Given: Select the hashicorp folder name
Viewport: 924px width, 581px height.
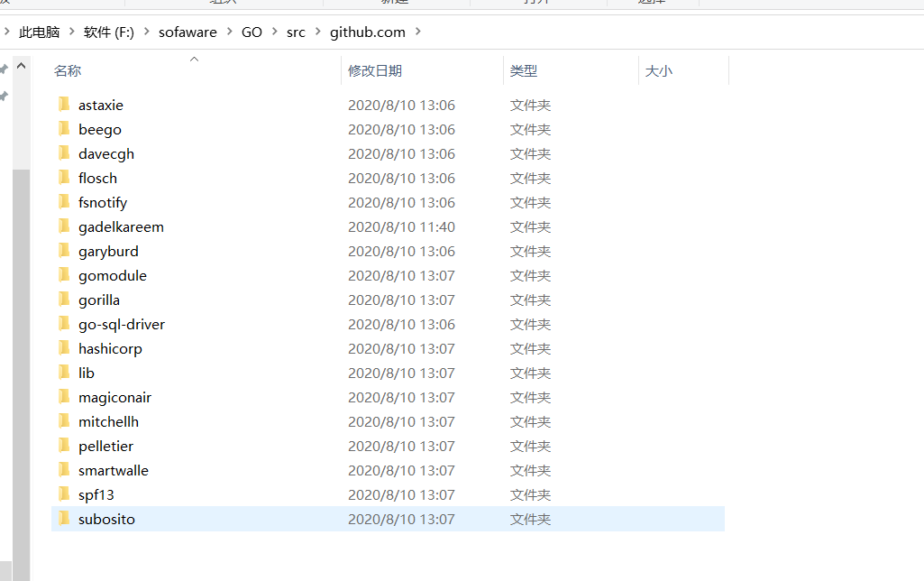Looking at the screenshot, I should [x=110, y=349].
